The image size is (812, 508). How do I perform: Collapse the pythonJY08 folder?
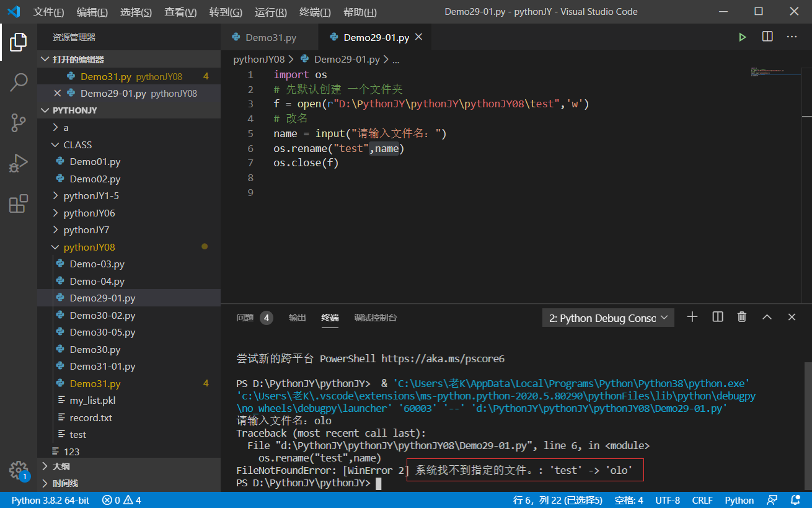tap(129, 247)
